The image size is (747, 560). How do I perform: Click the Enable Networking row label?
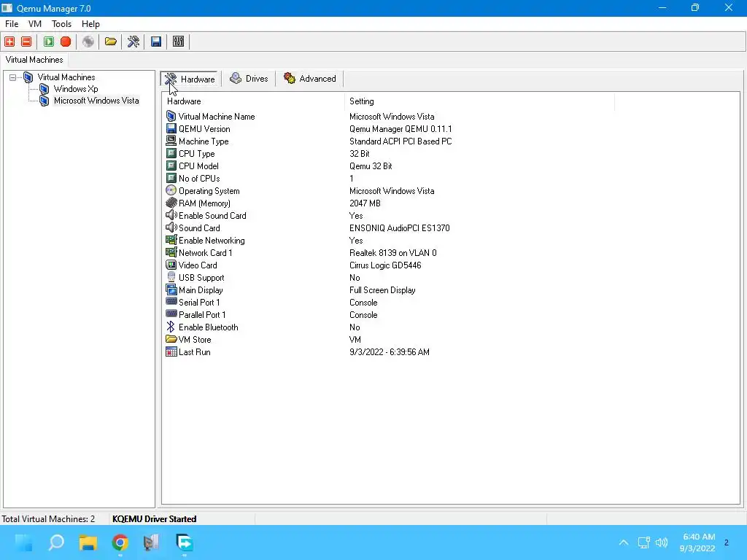[x=212, y=240]
